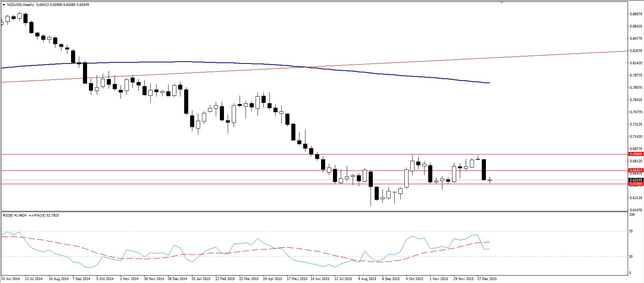
Task: Click the 28 Dec 2014 date label
Action: point(177,279)
